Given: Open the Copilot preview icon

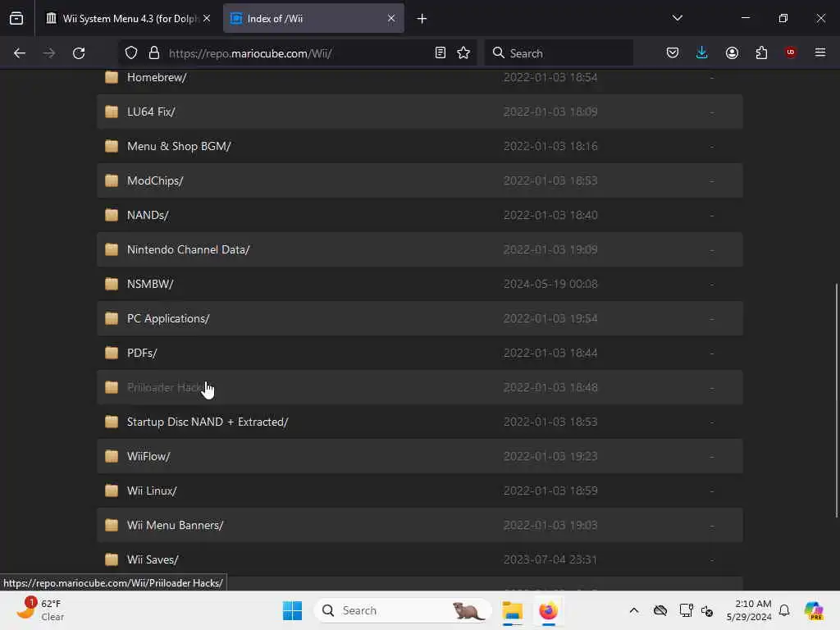Looking at the screenshot, I should coord(813,610).
